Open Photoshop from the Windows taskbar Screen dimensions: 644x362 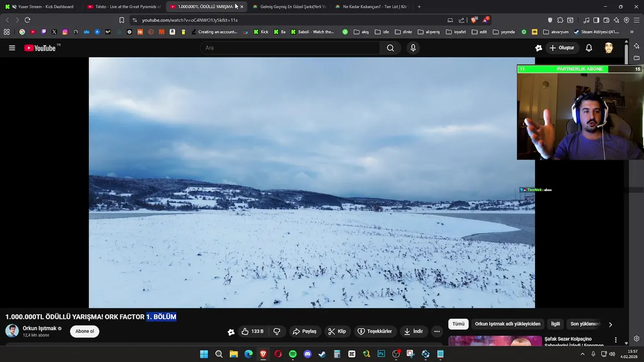(381, 354)
